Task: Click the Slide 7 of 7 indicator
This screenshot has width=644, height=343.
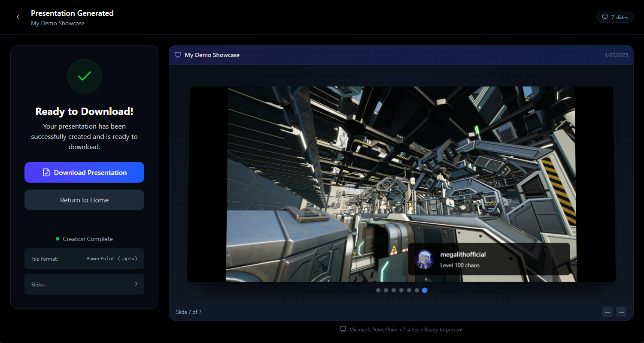Action: pos(188,312)
